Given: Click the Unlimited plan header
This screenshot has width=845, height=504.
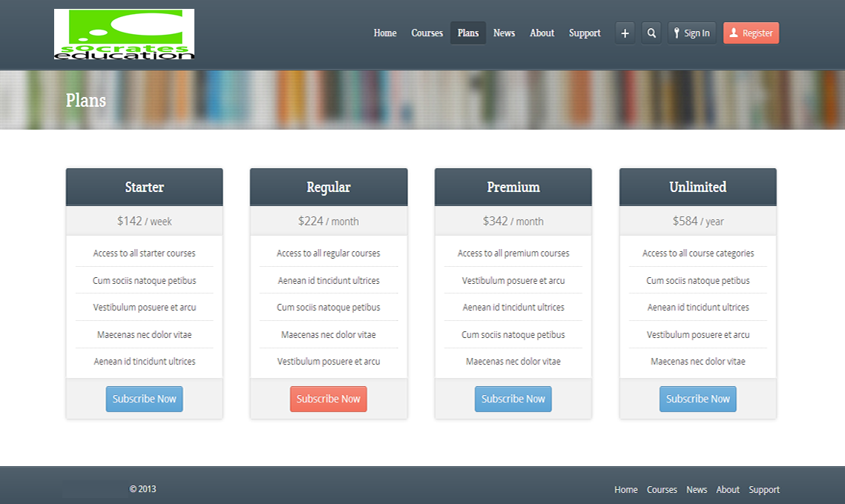Looking at the screenshot, I should tap(698, 187).
